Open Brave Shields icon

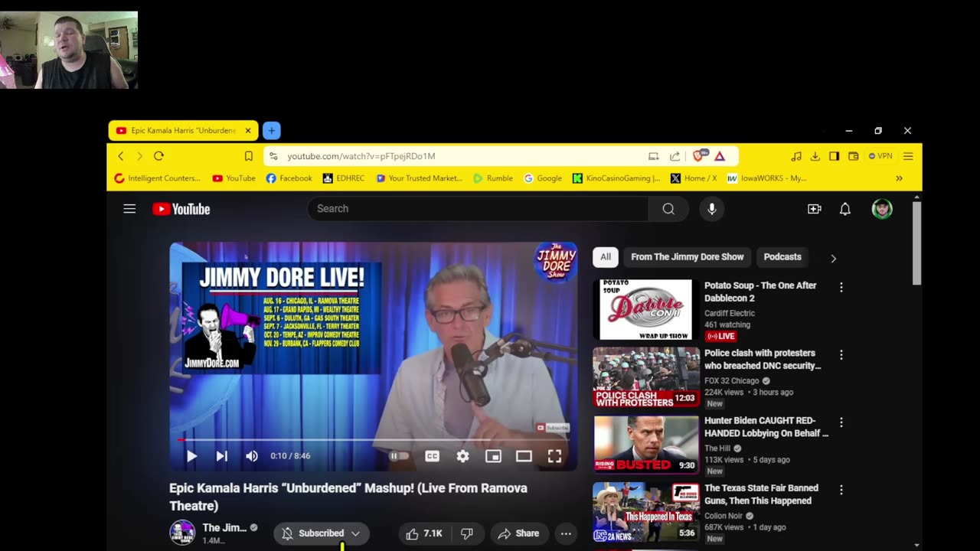coord(699,155)
